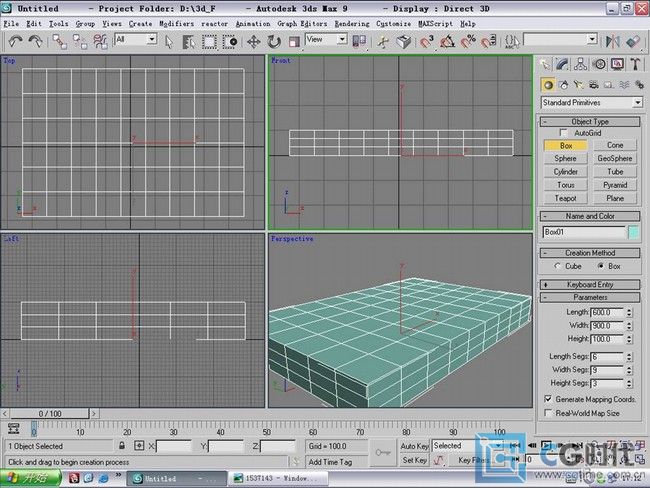Select the Cameras category icon
Viewport: 650px width, 488px height.
click(594, 85)
